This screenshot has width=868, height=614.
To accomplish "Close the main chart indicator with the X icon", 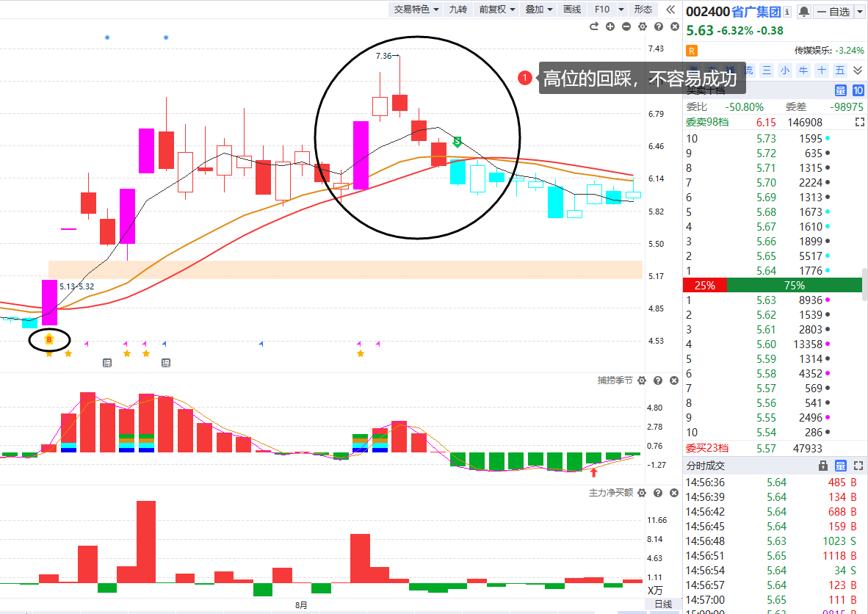I will pyautogui.click(x=674, y=26).
